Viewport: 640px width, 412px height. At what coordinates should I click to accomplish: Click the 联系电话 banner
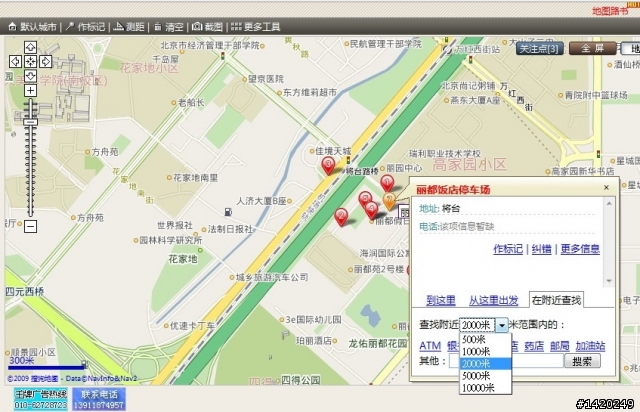[99, 399]
